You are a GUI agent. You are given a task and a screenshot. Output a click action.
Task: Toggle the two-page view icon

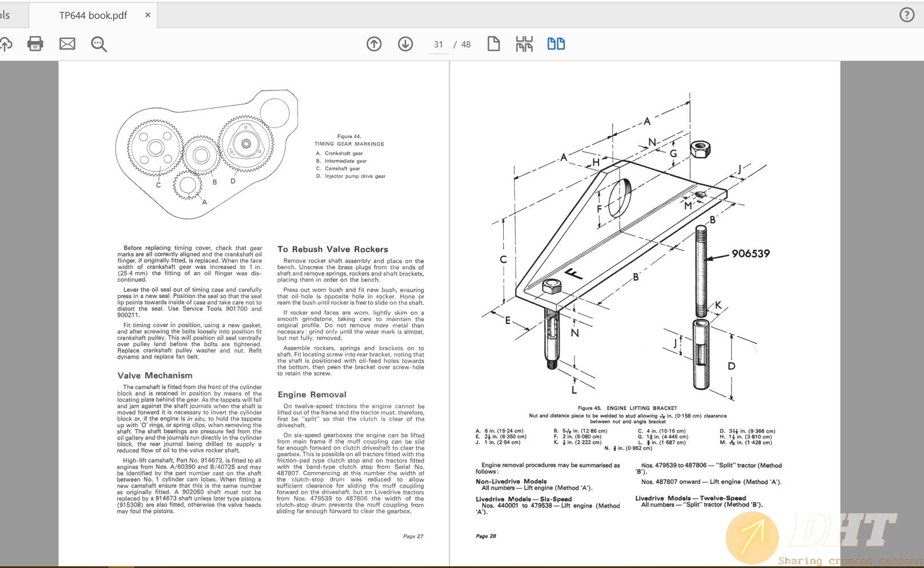[556, 44]
